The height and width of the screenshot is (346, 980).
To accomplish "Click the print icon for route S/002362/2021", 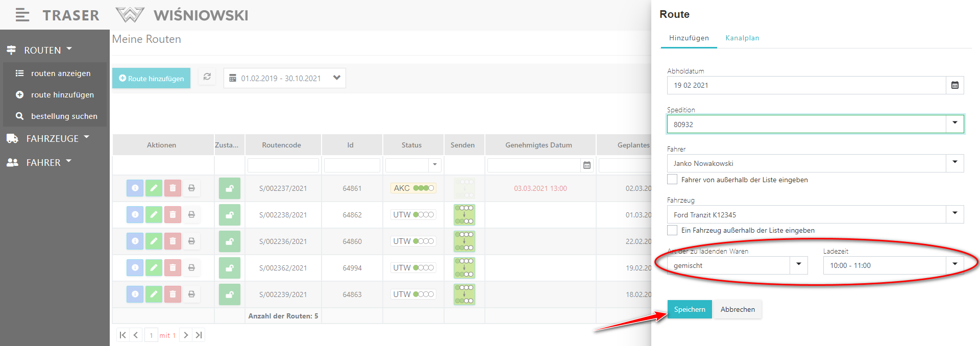I will tap(191, 268).
